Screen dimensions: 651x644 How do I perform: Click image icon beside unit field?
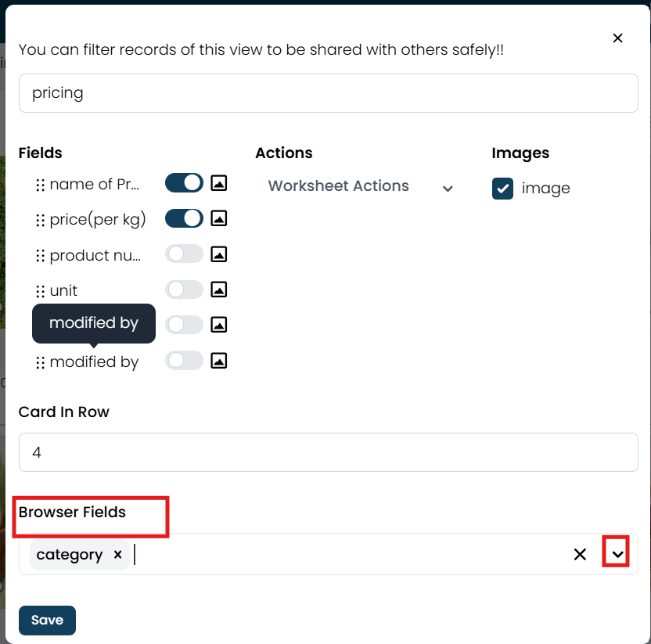pos(218,290)
